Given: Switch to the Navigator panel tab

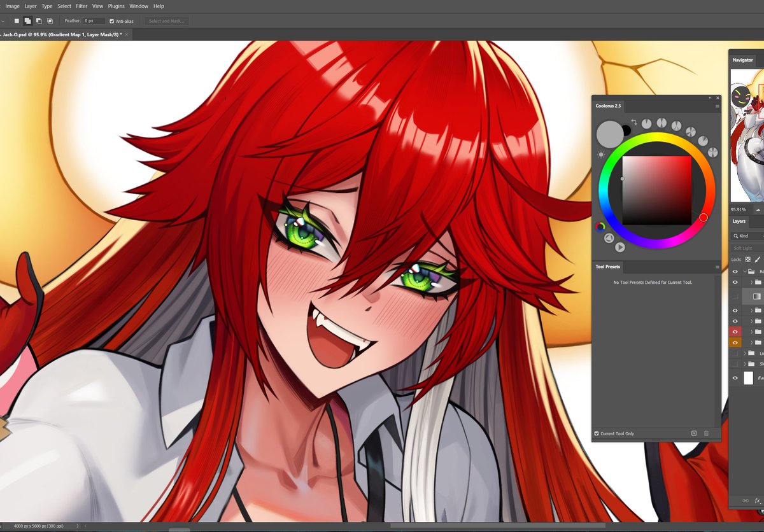Looking at the screenshot, I should point(742,60).
